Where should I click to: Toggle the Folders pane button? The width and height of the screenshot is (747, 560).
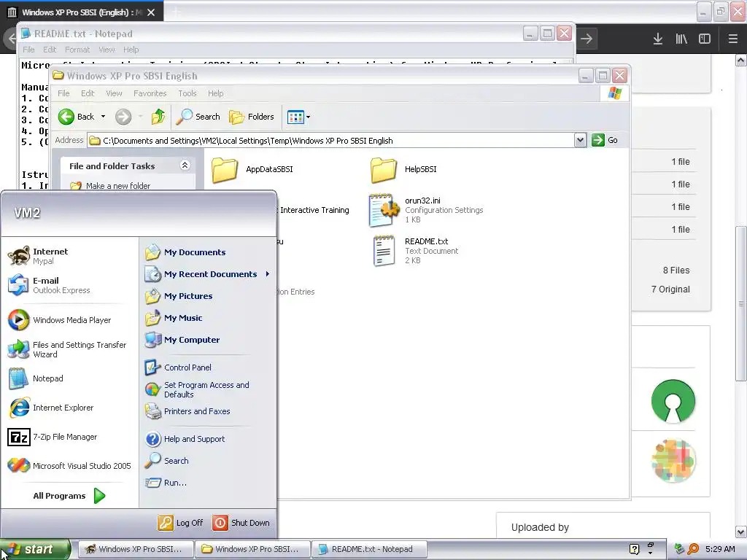click(x=252, y=117)
